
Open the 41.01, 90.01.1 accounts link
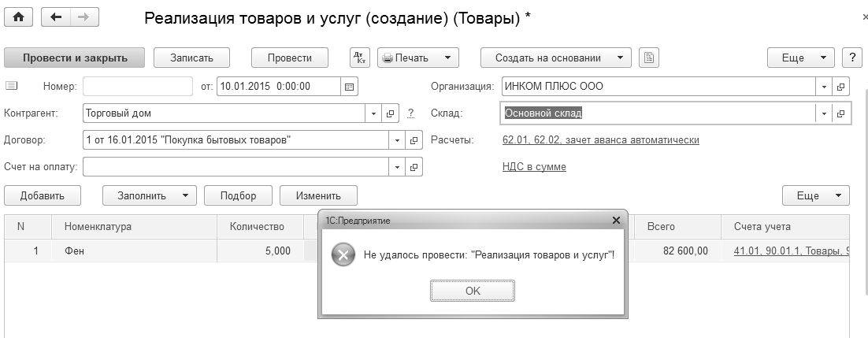click(792, 251)
